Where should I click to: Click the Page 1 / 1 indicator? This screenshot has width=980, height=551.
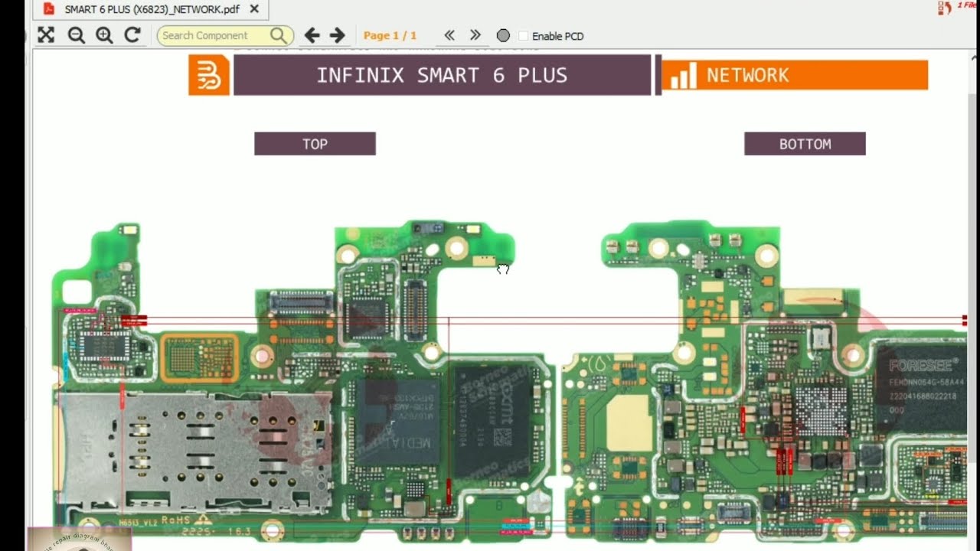pyautogui.click(x=390, y=35)
